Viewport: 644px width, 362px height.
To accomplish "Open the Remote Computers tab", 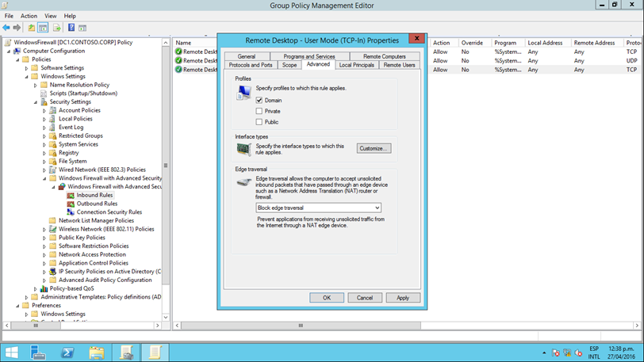I will pyautogui.click(x=385, y=56).
